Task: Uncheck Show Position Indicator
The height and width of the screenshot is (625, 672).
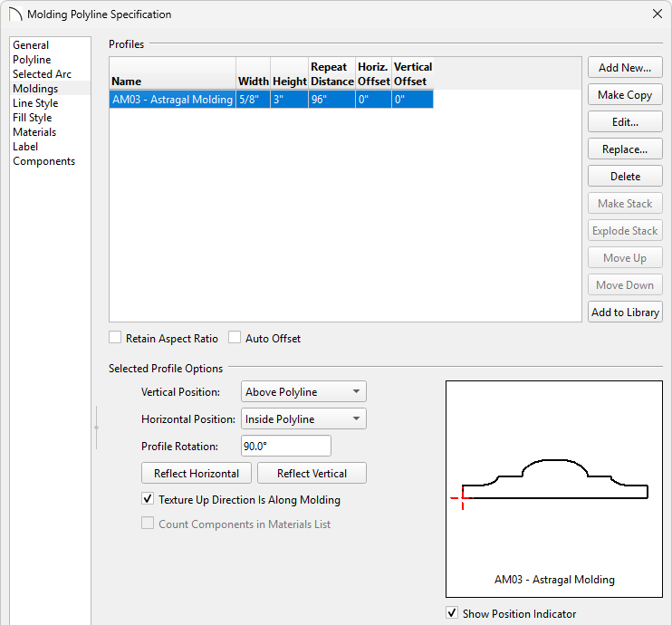Action: tap(452, 612)
